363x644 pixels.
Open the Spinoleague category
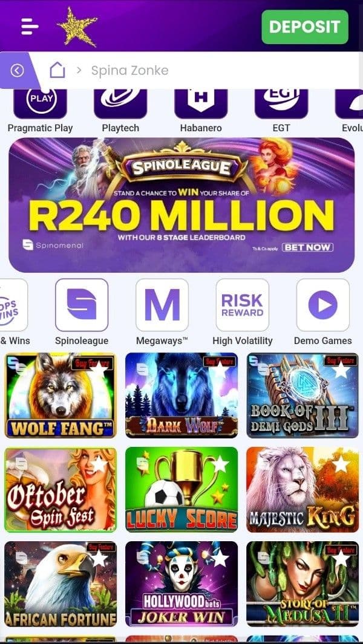(x=82, y=305)
